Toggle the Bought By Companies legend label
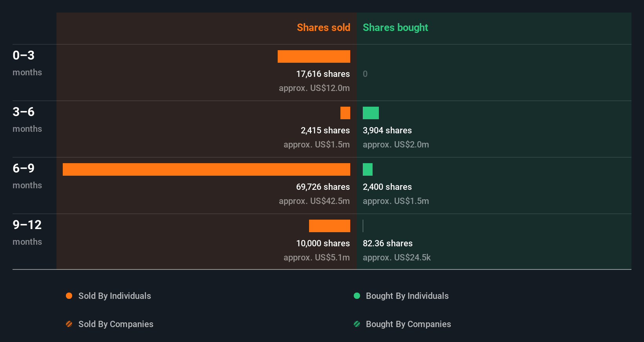This screenshot has width=644, height=342. pyautogui.click(x=408, y=324)
